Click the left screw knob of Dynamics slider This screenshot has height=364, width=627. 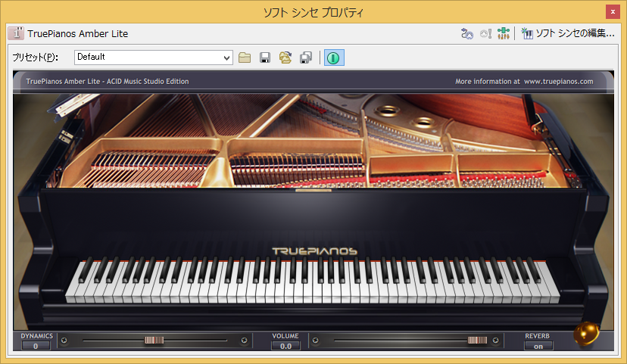64,341
